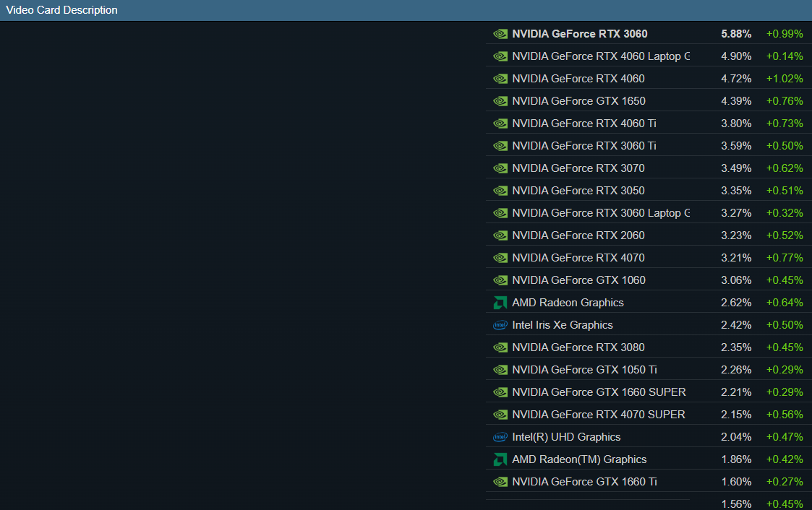This screenshot has height=510, width=812.
Task: Click NVIDIA icon beside GTX 1660 SUPER
Action: pyautogui.click(x=500, y=392)
